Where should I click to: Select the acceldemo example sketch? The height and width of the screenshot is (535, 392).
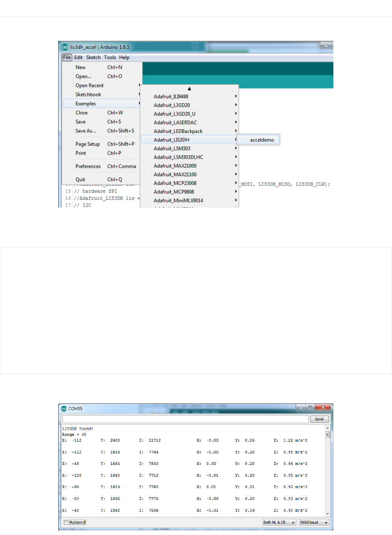coord(262,140)
